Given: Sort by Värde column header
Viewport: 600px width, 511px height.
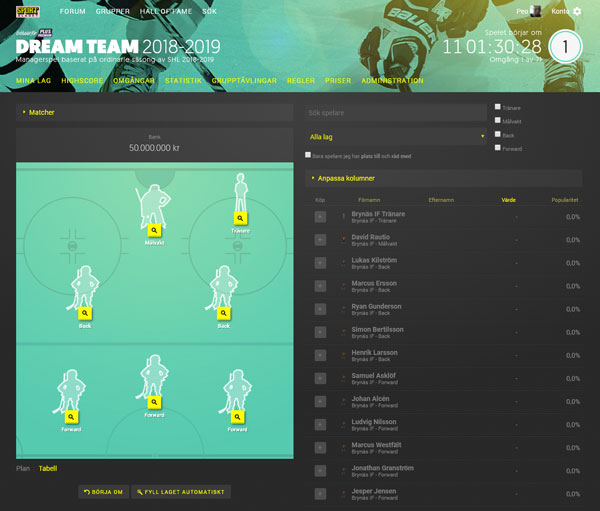Looking at the screenshot, I should (508, 200).
